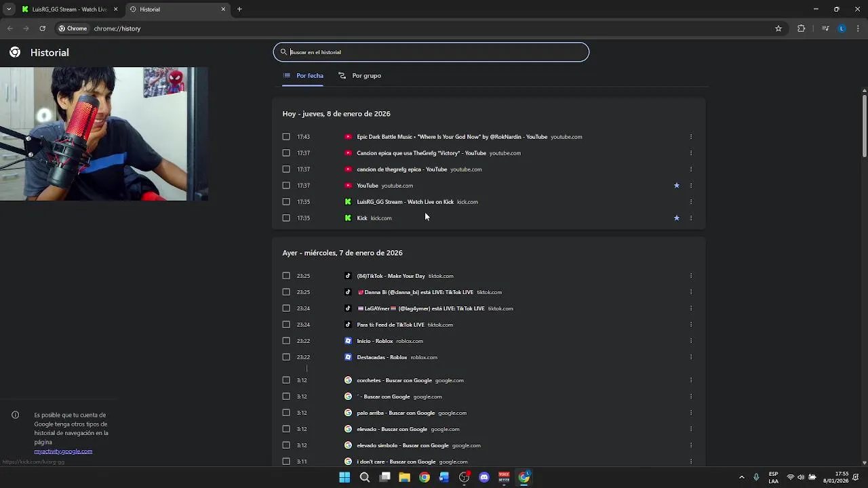Open the Extensions puzzle icon

[x=801, y=28]
